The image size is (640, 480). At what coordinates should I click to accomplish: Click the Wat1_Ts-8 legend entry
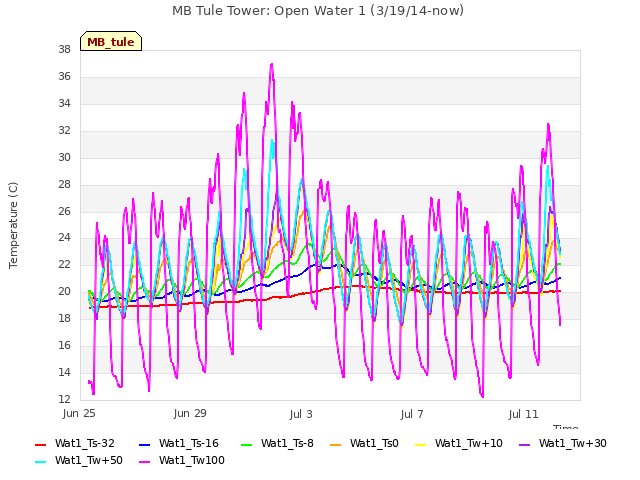click(277, 444)
